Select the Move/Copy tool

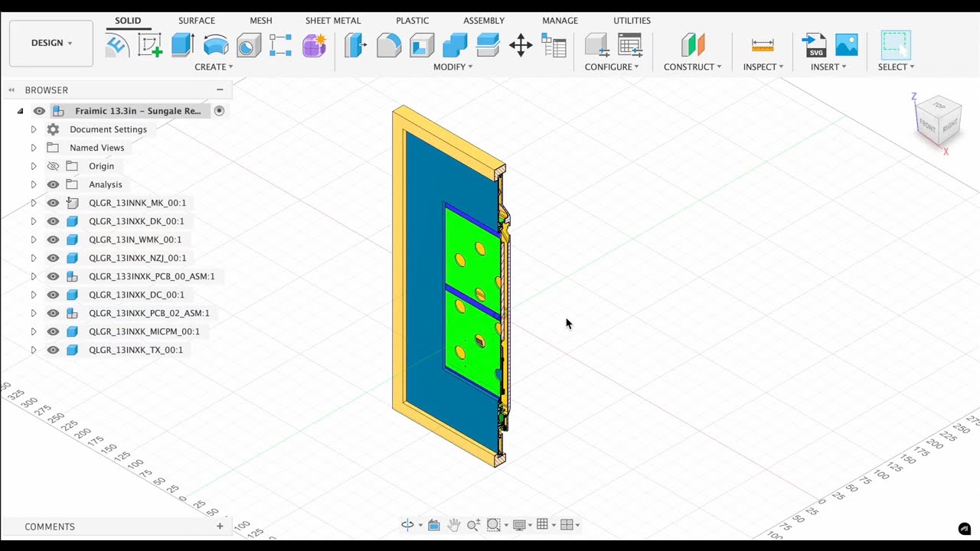(521, 46)
